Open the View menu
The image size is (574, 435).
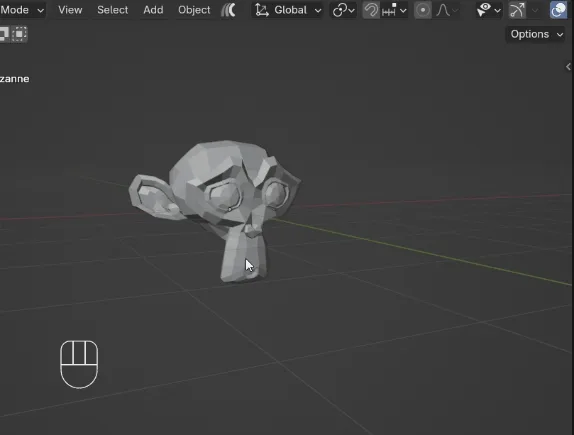(70, 10)
